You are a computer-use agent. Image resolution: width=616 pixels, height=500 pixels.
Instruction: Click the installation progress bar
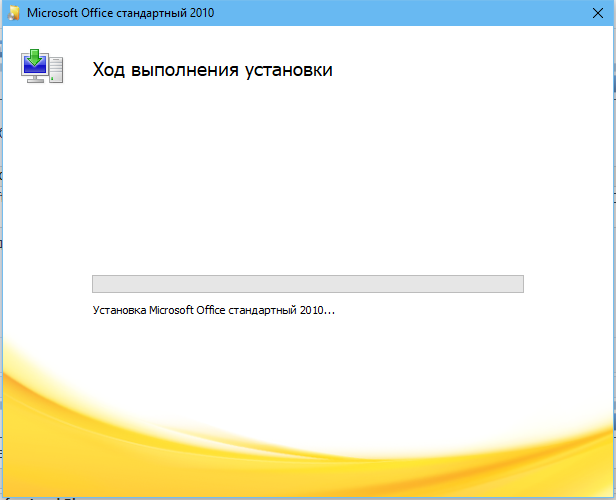(x=308, y=284)
